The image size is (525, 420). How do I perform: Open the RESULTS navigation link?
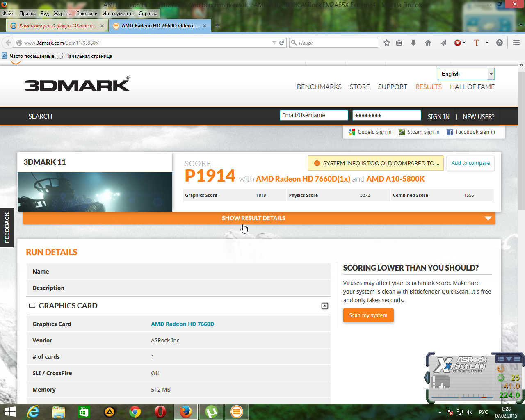[429, 87]
